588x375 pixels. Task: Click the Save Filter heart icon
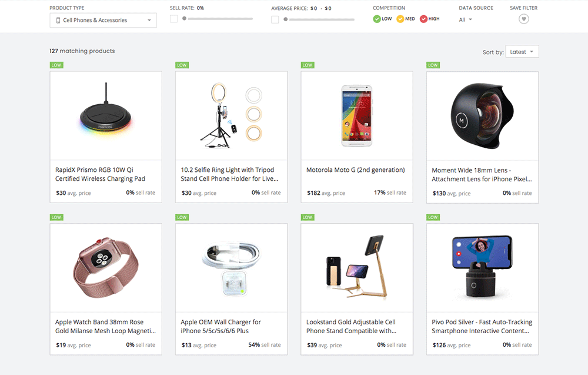(524, 19)
